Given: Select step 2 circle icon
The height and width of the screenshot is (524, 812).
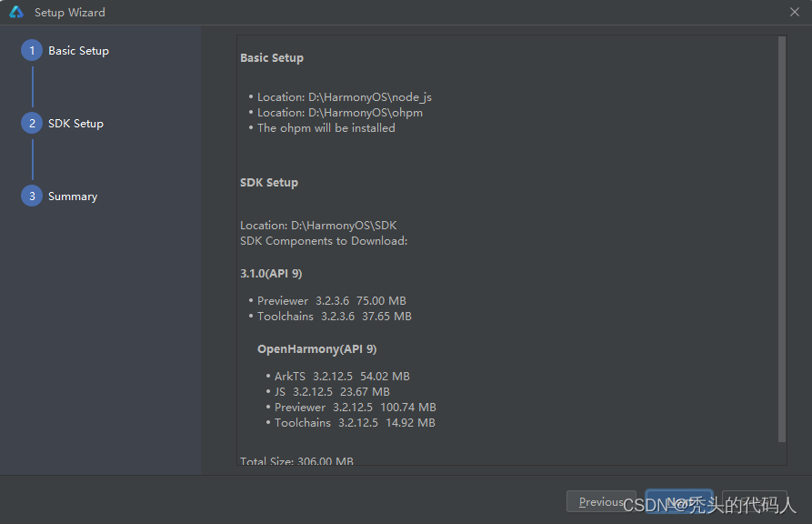Looking at the screenshot, I should click(32, 124).
